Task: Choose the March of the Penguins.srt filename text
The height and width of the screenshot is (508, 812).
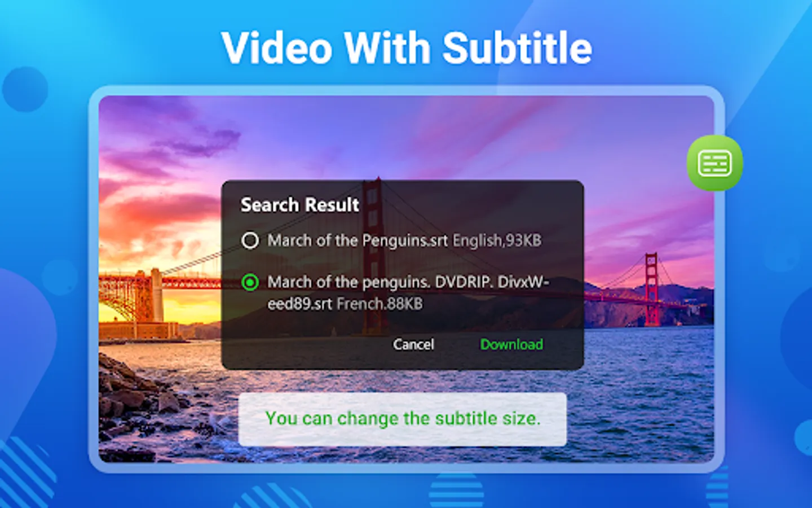Action: [358, 240]
